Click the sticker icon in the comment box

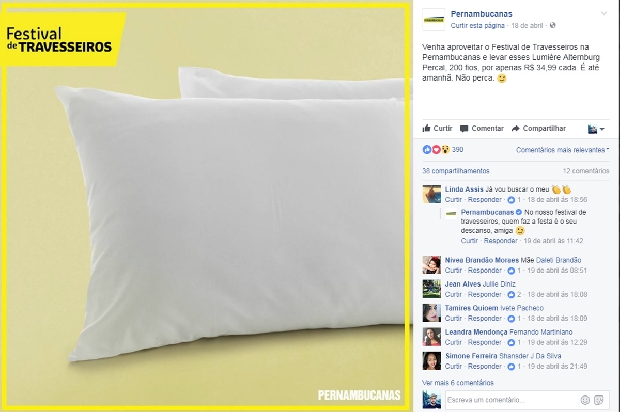click(x=599, y=400)
